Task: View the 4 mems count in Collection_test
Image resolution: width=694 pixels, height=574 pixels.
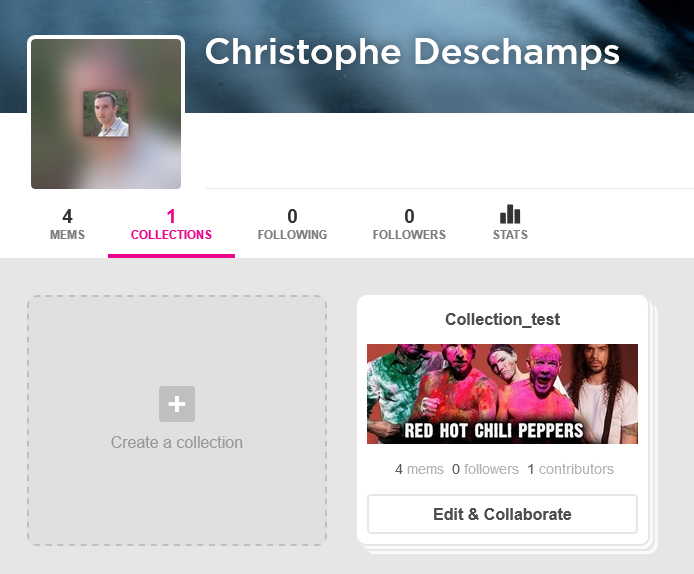Action: pos(419,469)
